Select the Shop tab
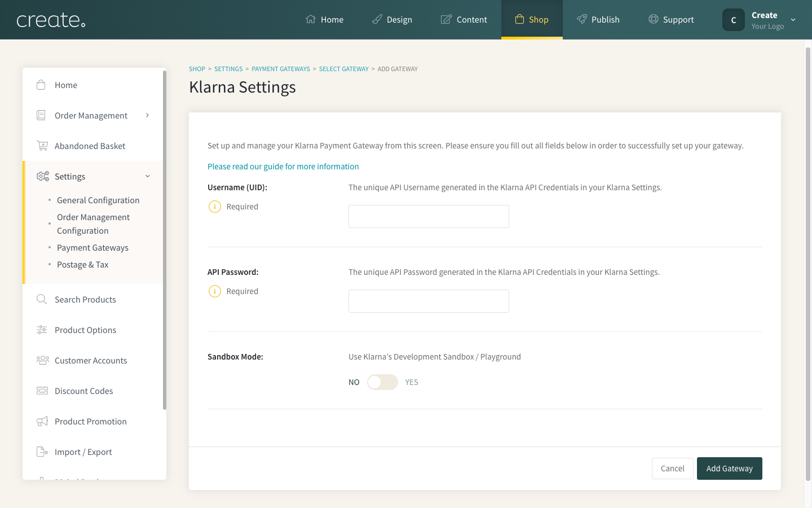 click(x=532, y=19)
